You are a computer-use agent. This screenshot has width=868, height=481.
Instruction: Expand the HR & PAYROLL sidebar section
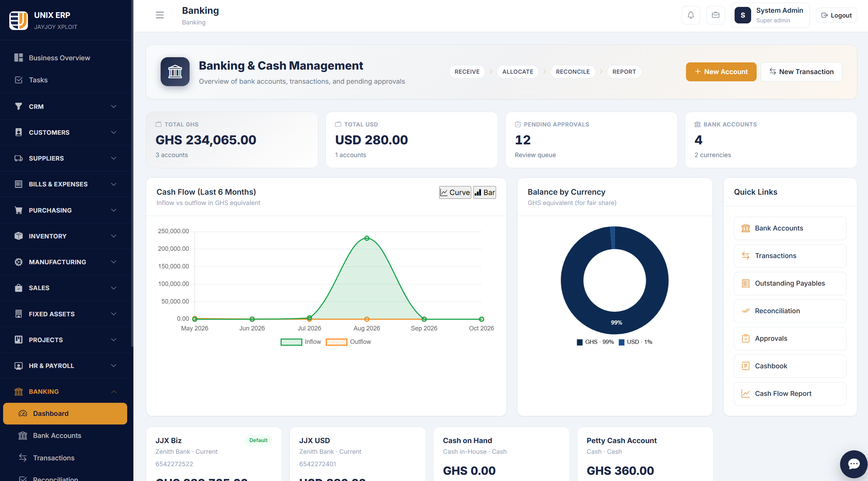click(x=65, y=366)
